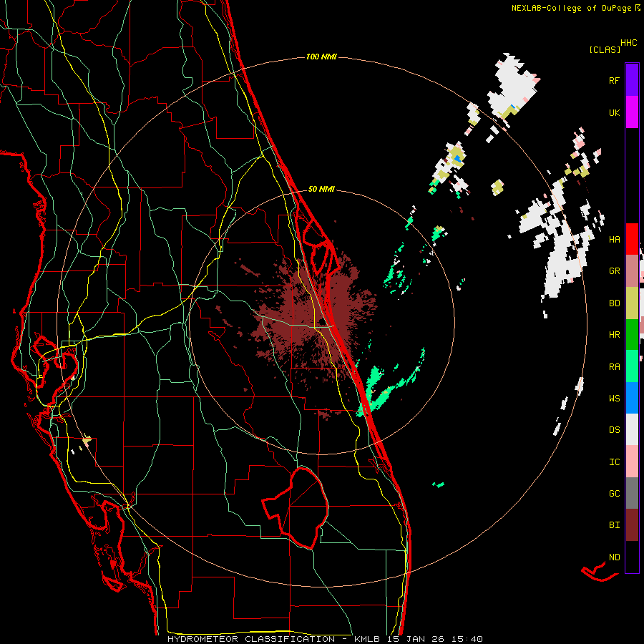Click the '100 NMI' range ring label
Viewport: 644px width, 644px height.
[321, 57]
